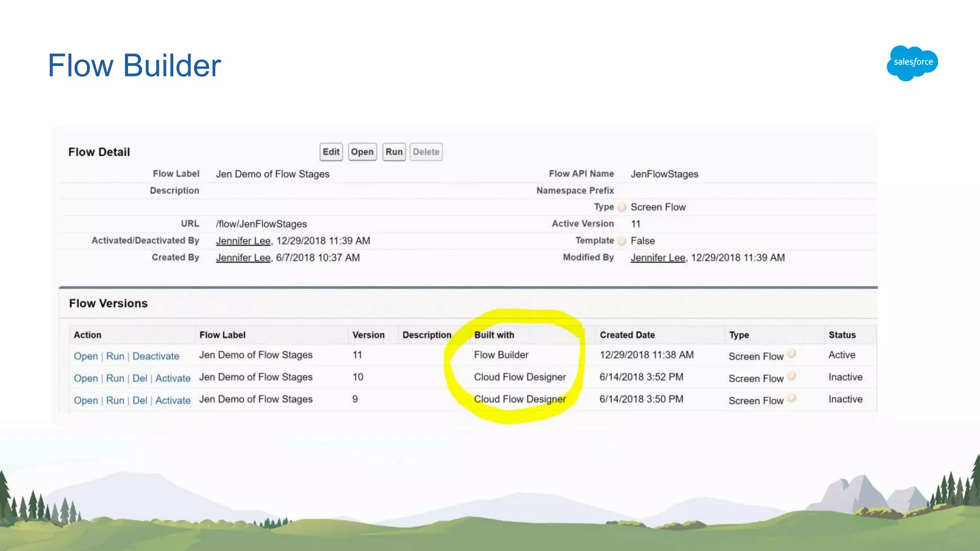
Task: Open Jennifer Lee link in Modified By
Action: click(x=658, y=258)
